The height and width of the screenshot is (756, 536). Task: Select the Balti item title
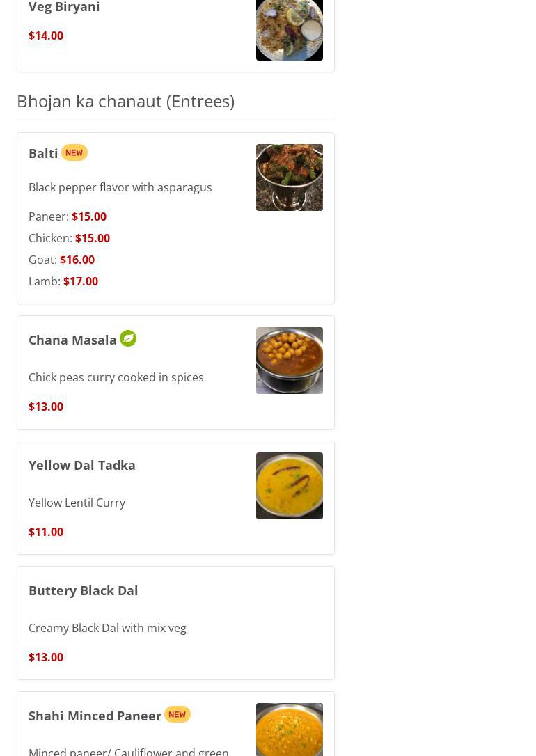[43, 153]
